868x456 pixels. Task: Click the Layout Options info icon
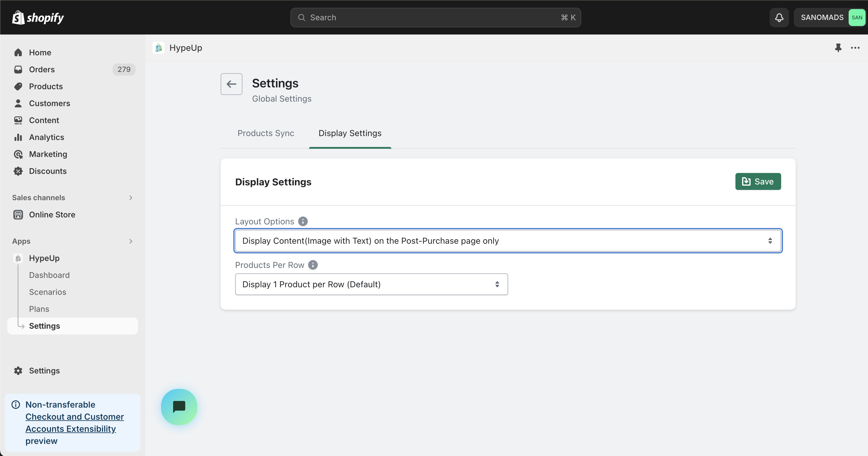point(303,221)
